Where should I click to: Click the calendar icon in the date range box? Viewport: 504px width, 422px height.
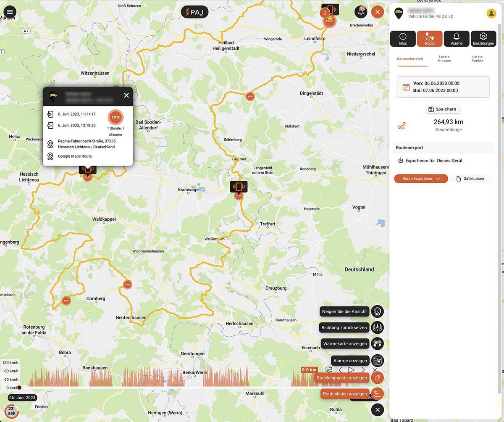[405, 87]
